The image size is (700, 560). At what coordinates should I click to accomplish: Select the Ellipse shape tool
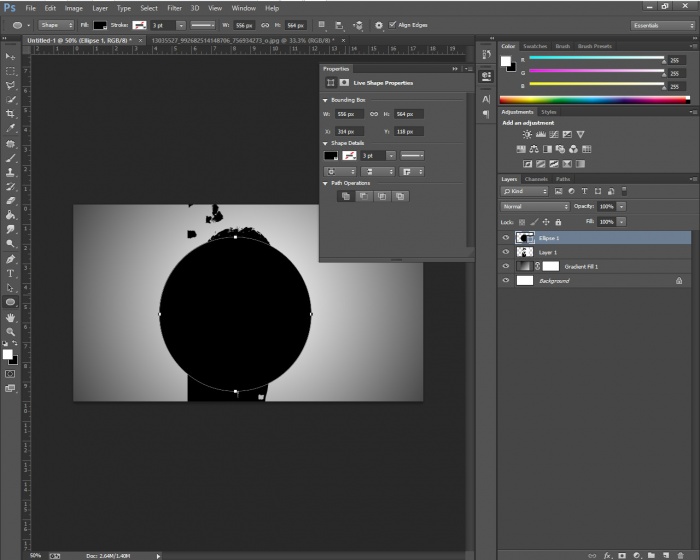[10, 301]
